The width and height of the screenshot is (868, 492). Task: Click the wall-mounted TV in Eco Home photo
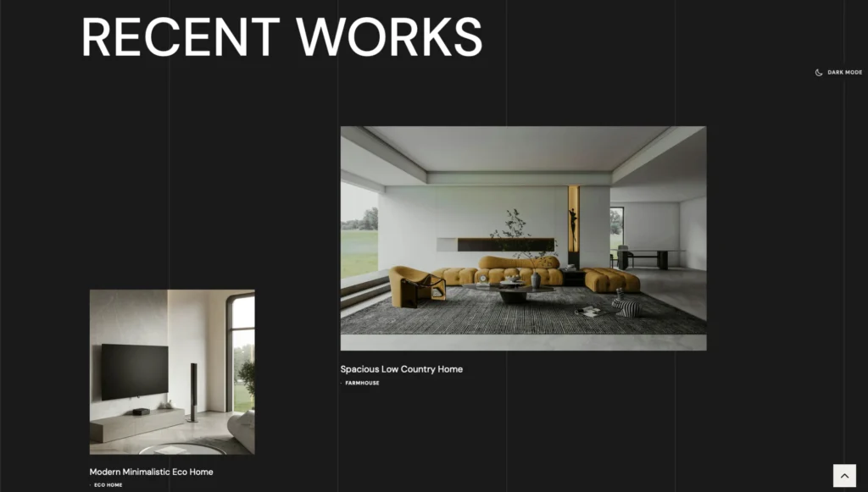(x=135, y=371)
